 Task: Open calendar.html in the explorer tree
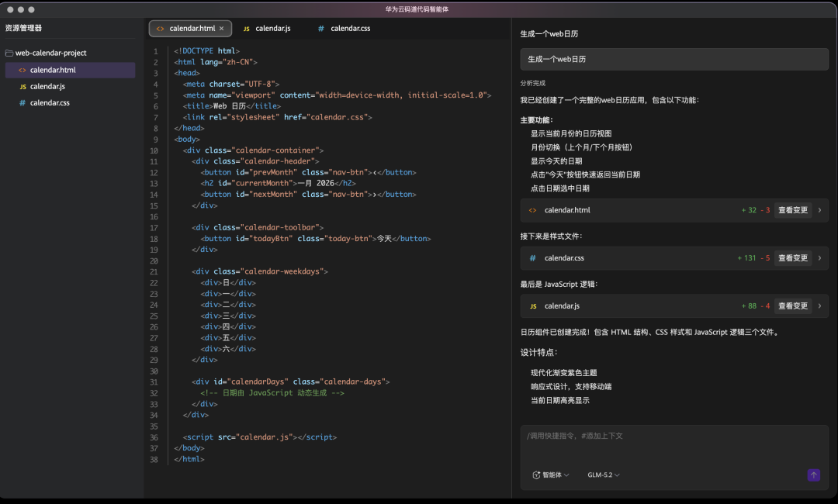pyautogui.click(x=70, y=70)
